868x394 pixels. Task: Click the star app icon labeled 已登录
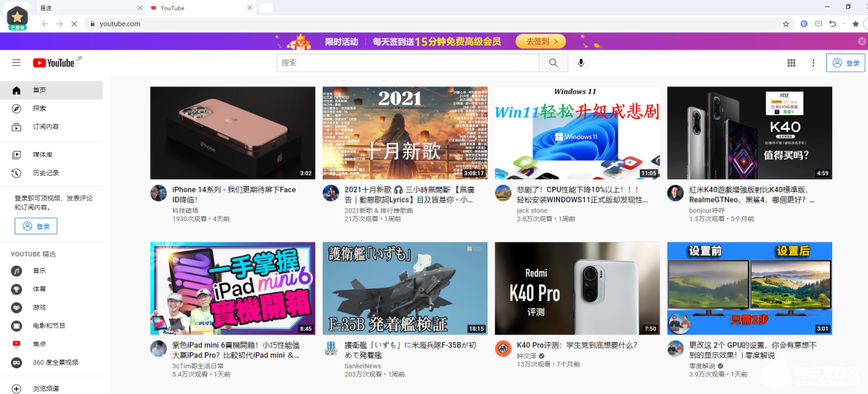pyautogui.click(x=17, y=17)
